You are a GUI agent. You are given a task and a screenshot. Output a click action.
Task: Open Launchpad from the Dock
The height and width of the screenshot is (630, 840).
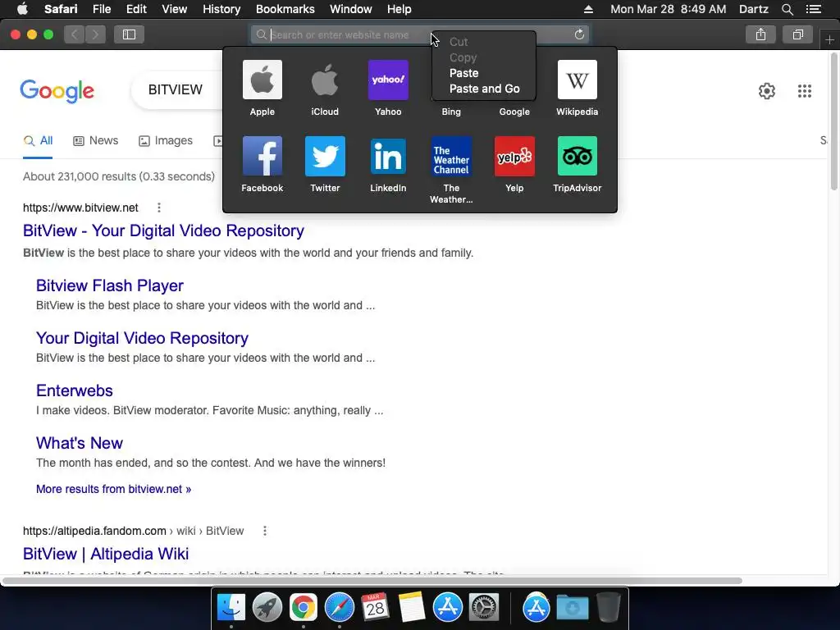tap(267, 608)
